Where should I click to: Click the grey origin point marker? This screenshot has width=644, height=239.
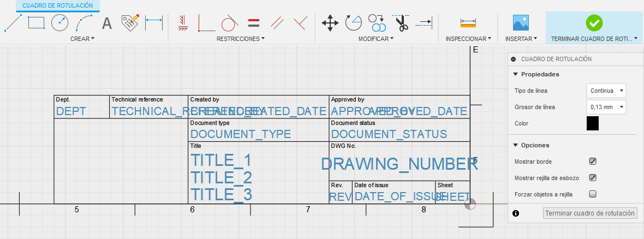point(470,204)
